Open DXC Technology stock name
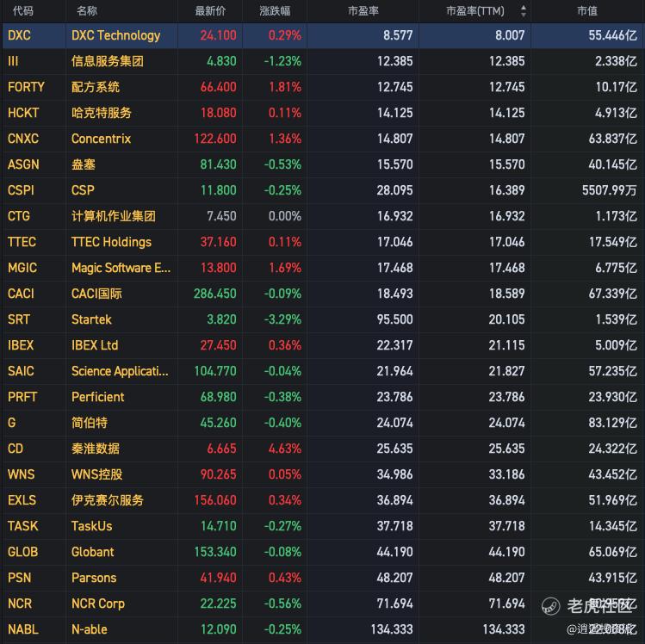 [115, 35]
